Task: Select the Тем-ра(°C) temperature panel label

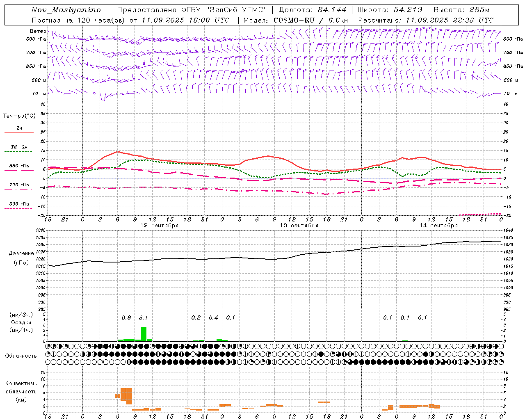Action: click(x=19, y=116)
